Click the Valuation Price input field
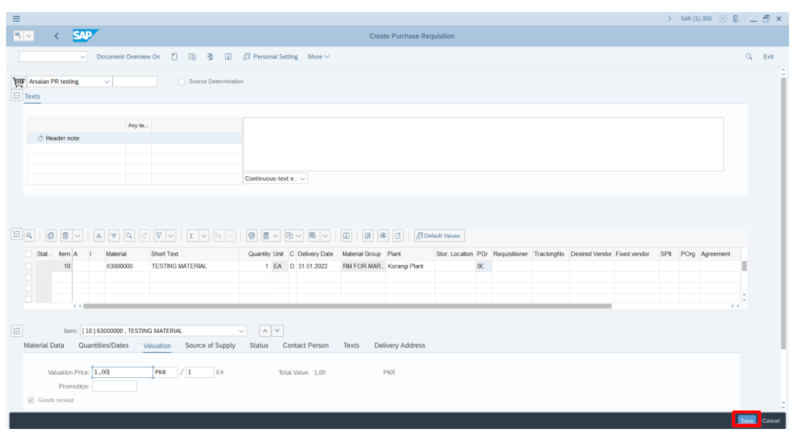This screenshot has width=800, height=437. 121,372
